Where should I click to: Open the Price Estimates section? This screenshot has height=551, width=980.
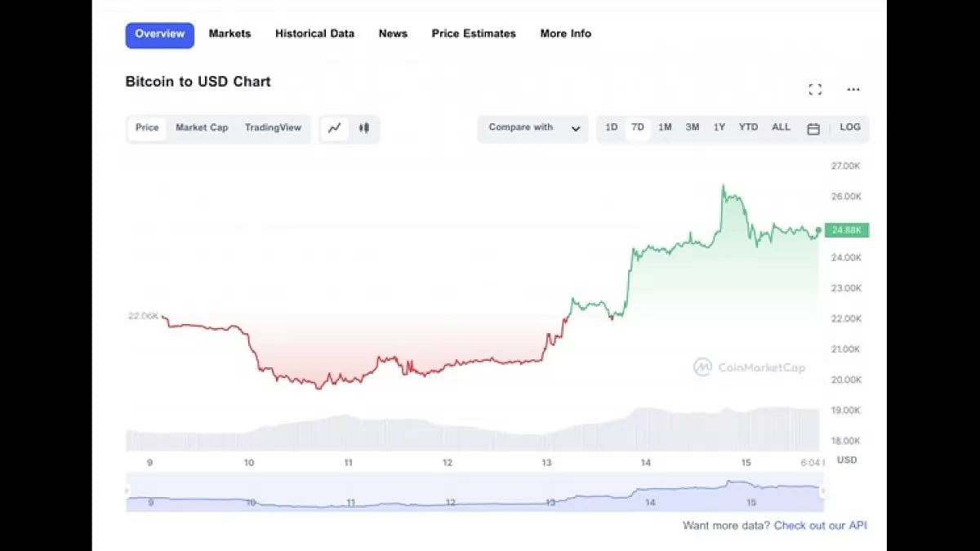474,33
